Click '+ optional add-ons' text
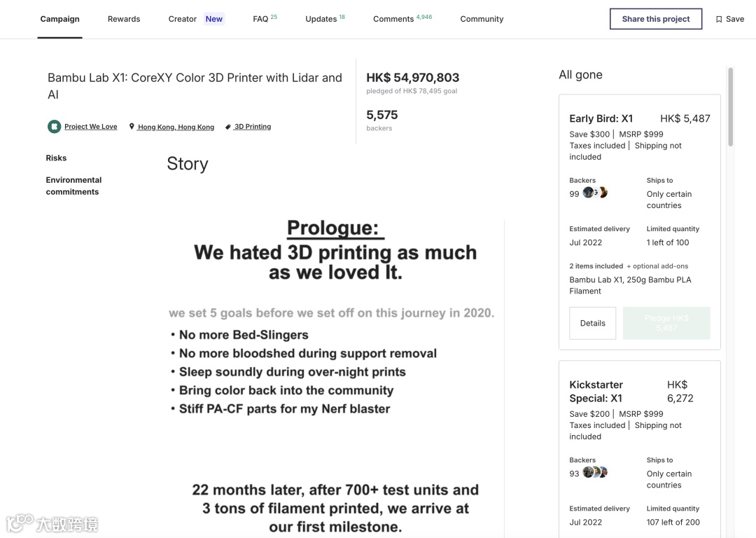 coord(657,266)
